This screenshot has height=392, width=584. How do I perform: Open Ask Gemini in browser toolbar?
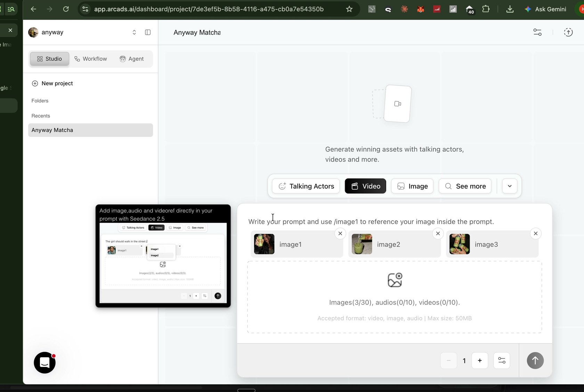tap(545, 9)
